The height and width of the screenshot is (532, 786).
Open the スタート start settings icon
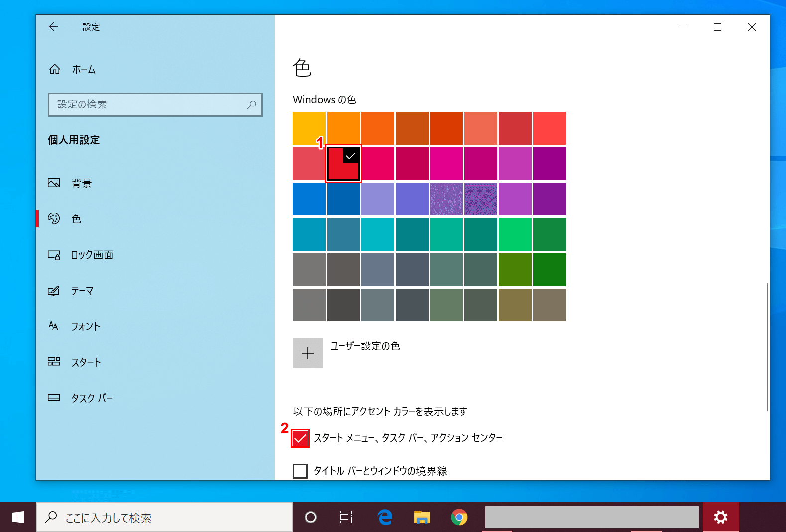(54, 362)
